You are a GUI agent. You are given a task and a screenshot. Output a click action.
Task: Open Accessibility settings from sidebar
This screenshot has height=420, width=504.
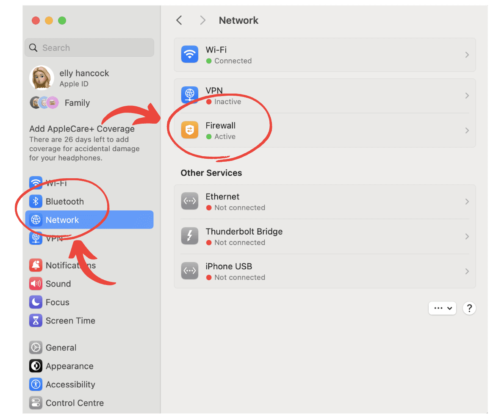click(89, 384)
